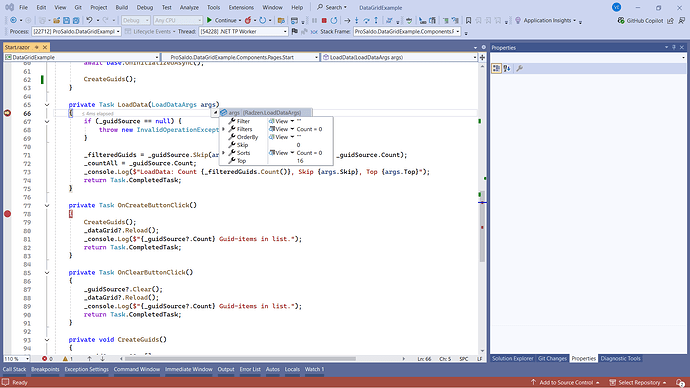
Task: Collapse the LoadData method at line 65
Action: point(47,105)
